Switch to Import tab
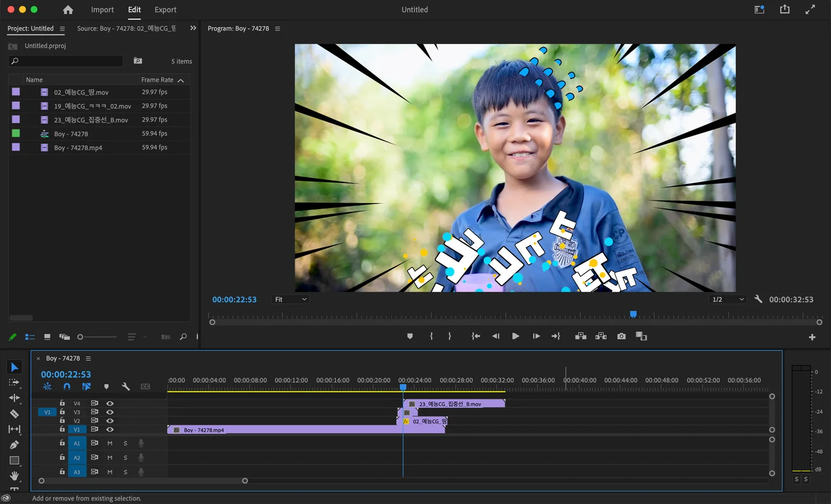 pos(102,10)
